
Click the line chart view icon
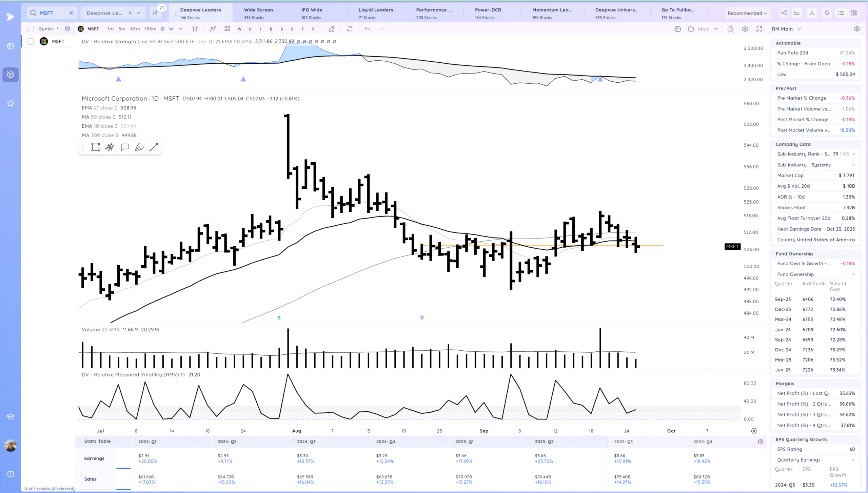[797, 13]
